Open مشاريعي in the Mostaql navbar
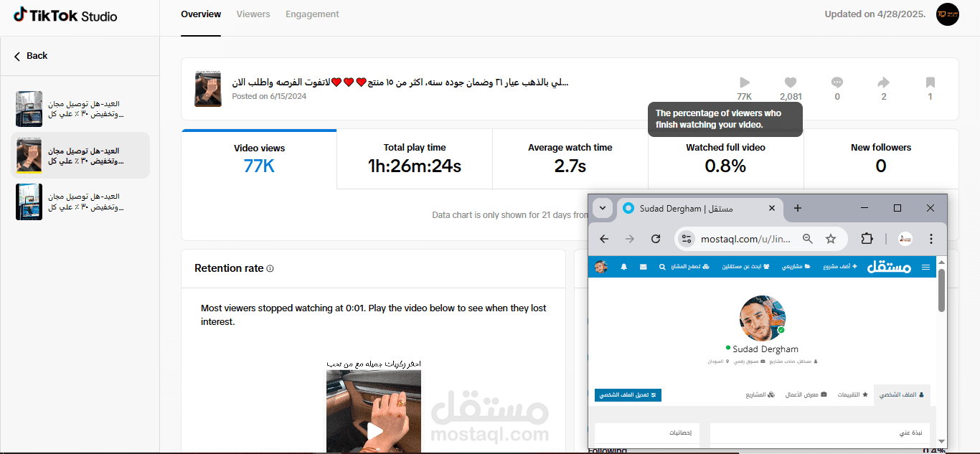 click(x=795, y=267)
